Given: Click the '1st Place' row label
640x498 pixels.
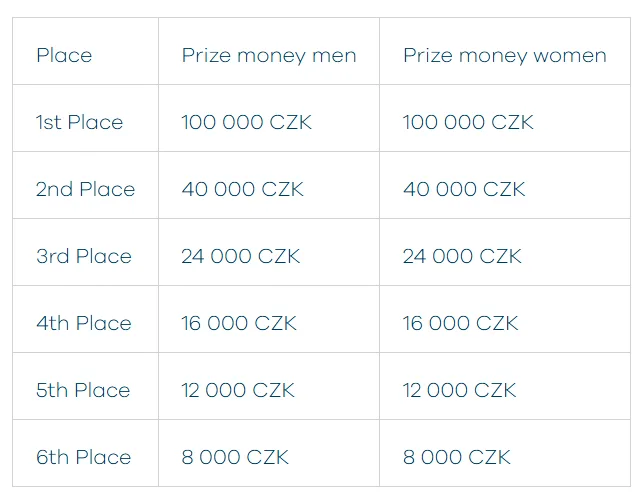Looking at the screenshot, I should coord(79,122).
